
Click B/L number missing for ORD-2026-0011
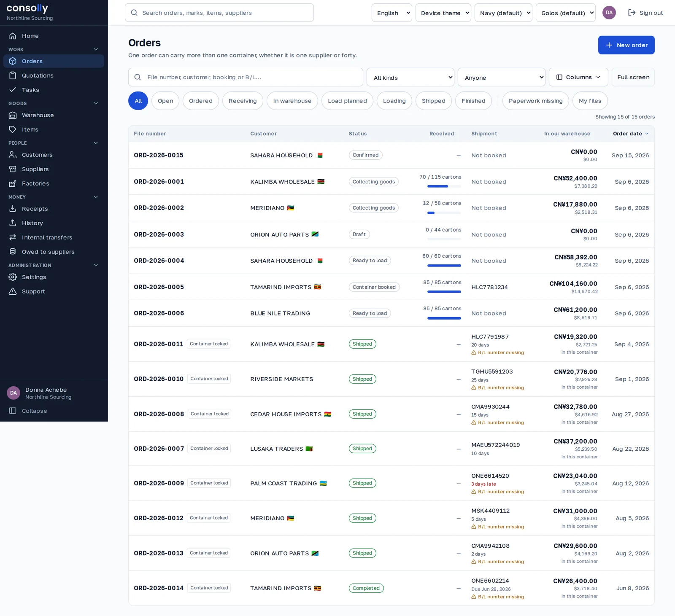[498, 352]
